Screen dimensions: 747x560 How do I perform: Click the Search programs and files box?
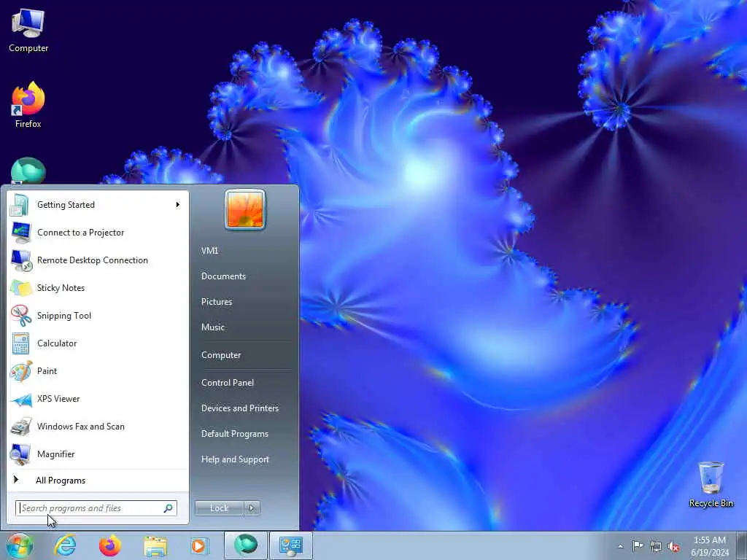[x=96, y=508]
